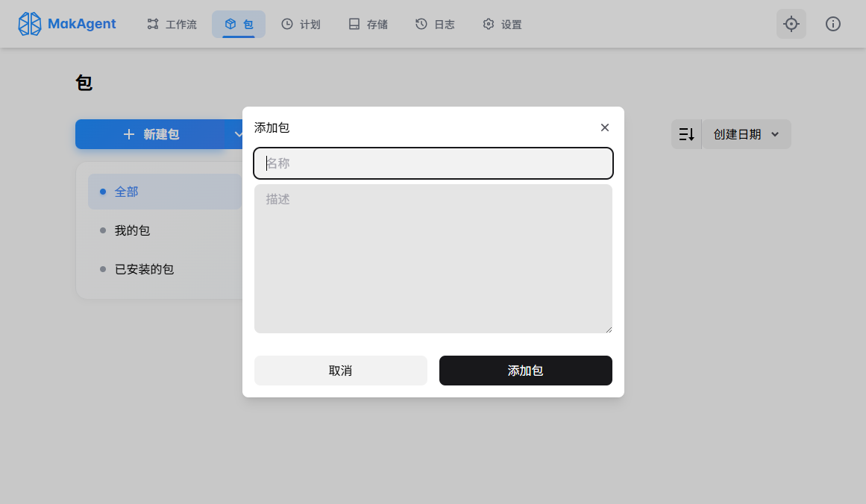Expand the 创建日期 sort dropdown
This screenshot has width=866, height=504.
pyautogui.click(x=747, y=134)
